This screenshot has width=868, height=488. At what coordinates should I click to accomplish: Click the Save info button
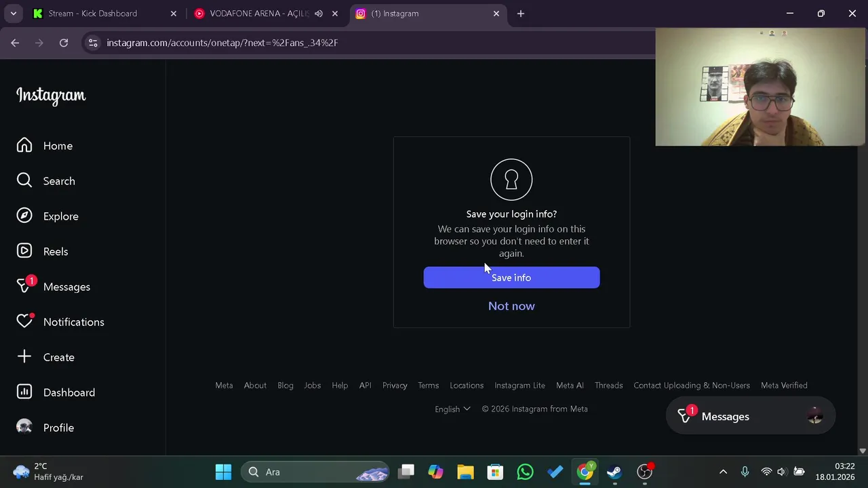[511, 277]
